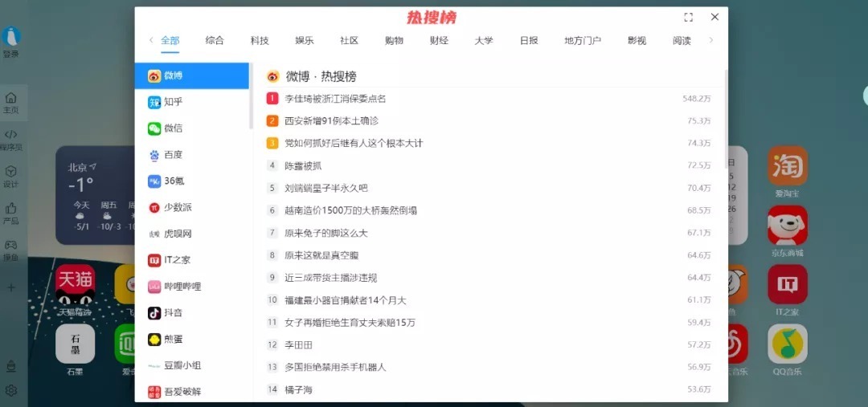Open the 百度 hot search source

(x=173, y=155)
